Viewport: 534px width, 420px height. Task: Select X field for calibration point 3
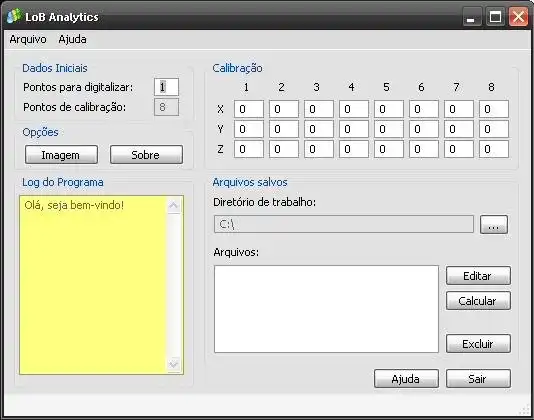(319, 109)
